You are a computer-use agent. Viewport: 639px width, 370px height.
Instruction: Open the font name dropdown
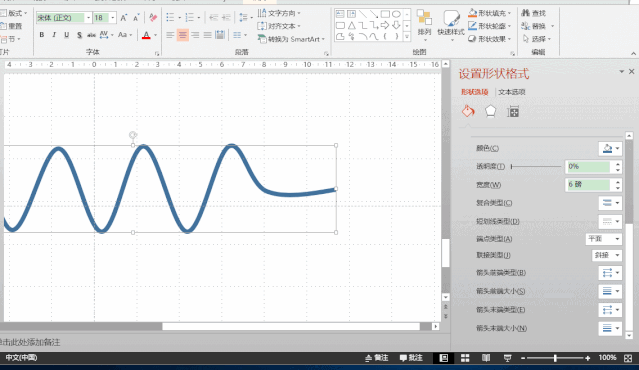pyautogui.click(x=88, y=18)
